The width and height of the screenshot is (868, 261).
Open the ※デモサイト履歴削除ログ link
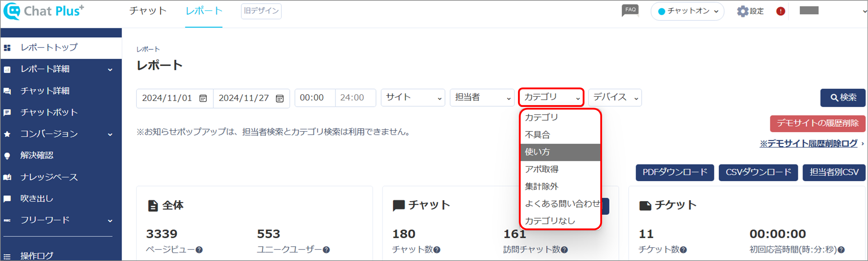pyautogui.click(x=808, y=144)
